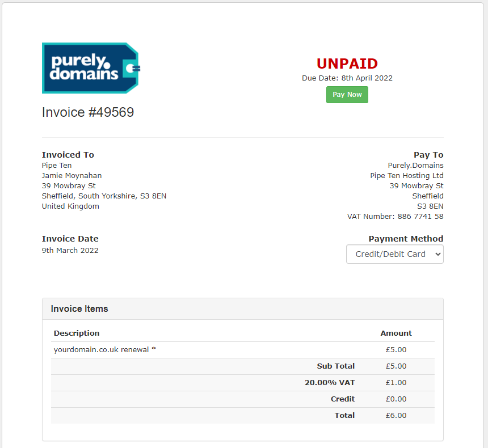The height and width of the screenshot is (448, 488).
Task: Click the Sub Total row label
Action: (335, 366)
